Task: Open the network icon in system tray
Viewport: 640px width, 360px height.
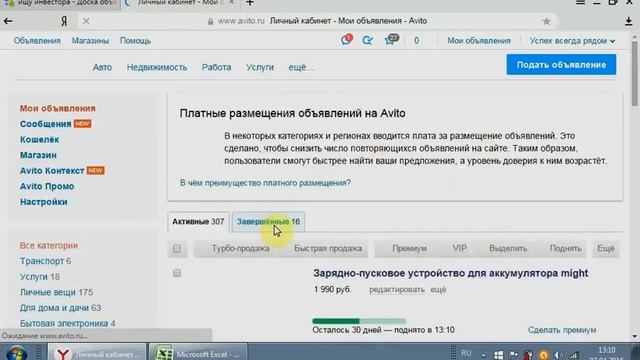Action: (574, 355)
